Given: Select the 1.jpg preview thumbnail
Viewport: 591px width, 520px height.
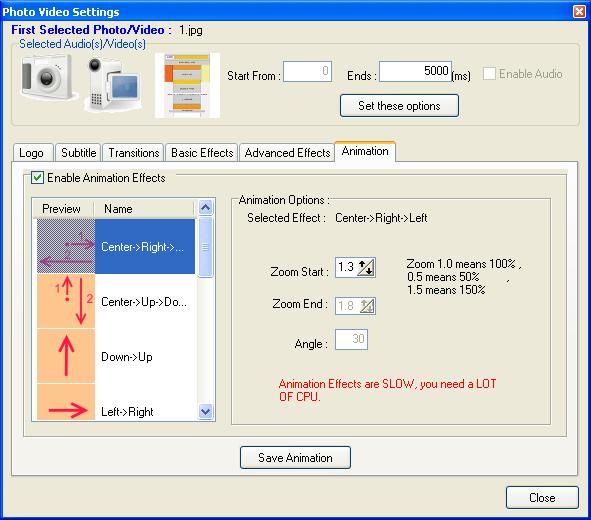Looking at the screenshot, I should coord(187,85).
